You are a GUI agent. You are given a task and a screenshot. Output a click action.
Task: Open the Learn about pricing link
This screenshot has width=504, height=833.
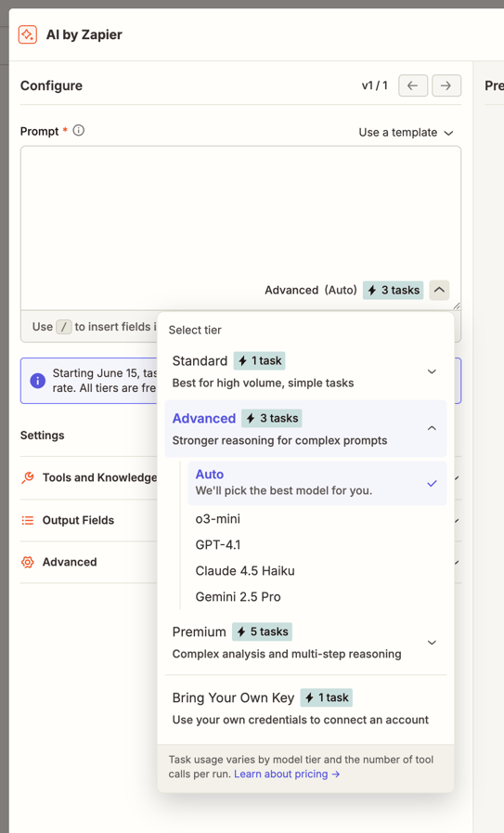click(x=287, y=774)
